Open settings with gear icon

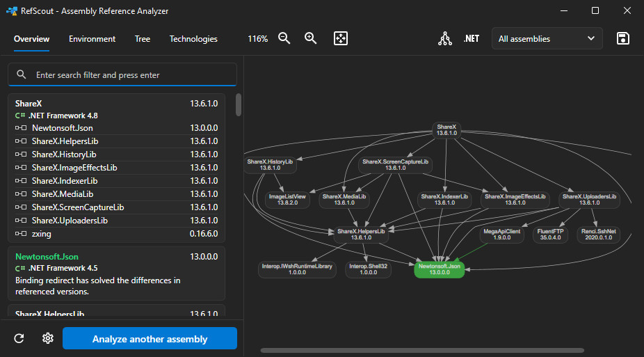pos(48,338)
